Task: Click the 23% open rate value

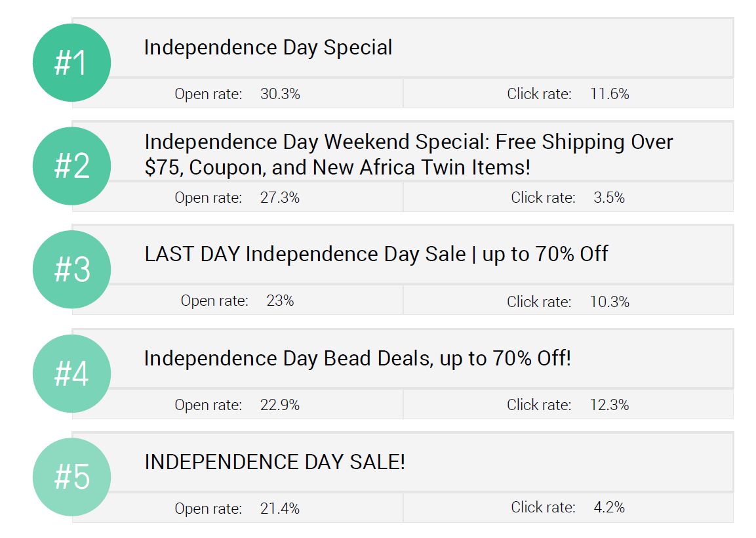Action: (280, 300)
